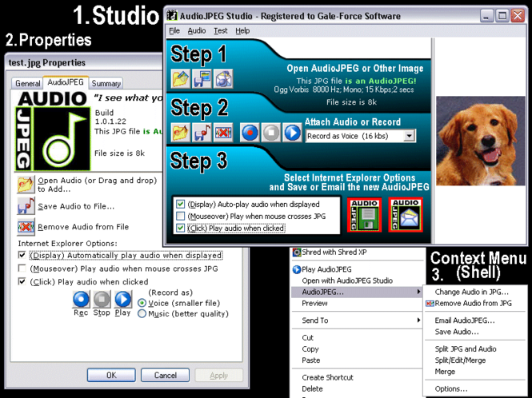Screen dimensions: 532x398
Task: Enable Properties Mouseover play audio checkbox
Action: pos(22,269)
